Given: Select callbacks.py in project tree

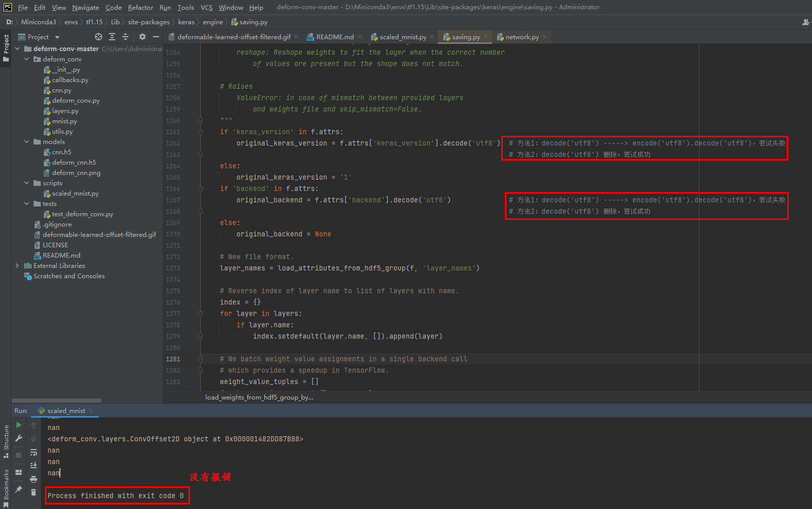Looking at the screenshot, I should tap(70, 79).
